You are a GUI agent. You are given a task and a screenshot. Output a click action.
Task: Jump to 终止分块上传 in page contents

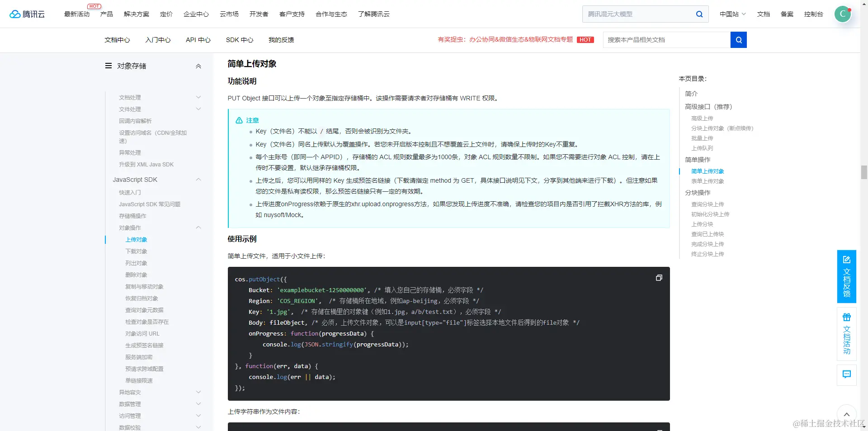[x=708, y=254]
